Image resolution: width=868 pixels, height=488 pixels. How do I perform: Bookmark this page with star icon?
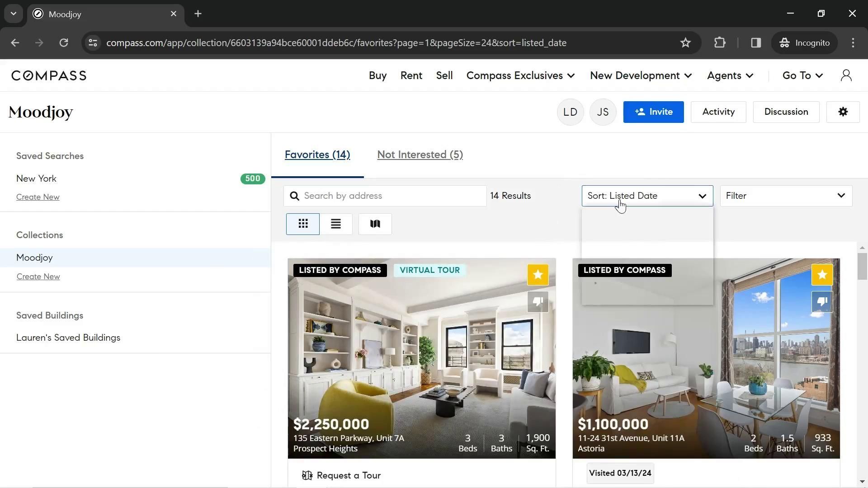click(685, 42)
